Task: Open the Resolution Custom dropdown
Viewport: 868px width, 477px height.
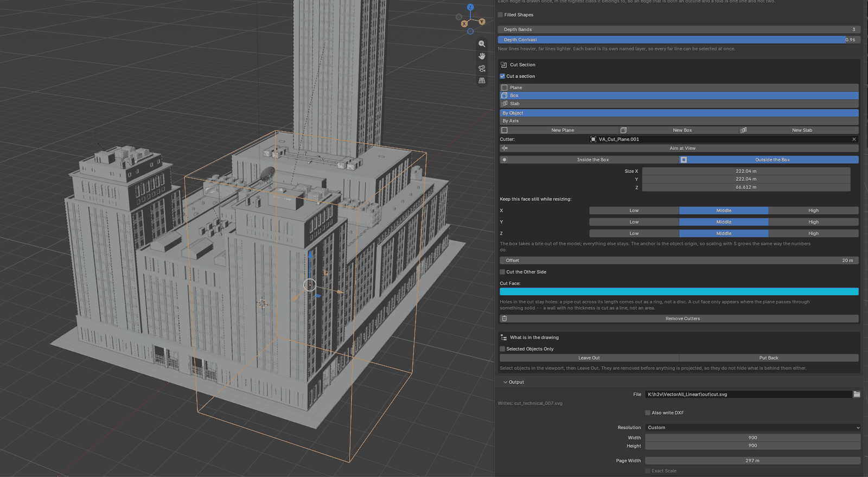Action: pos(752,428)
